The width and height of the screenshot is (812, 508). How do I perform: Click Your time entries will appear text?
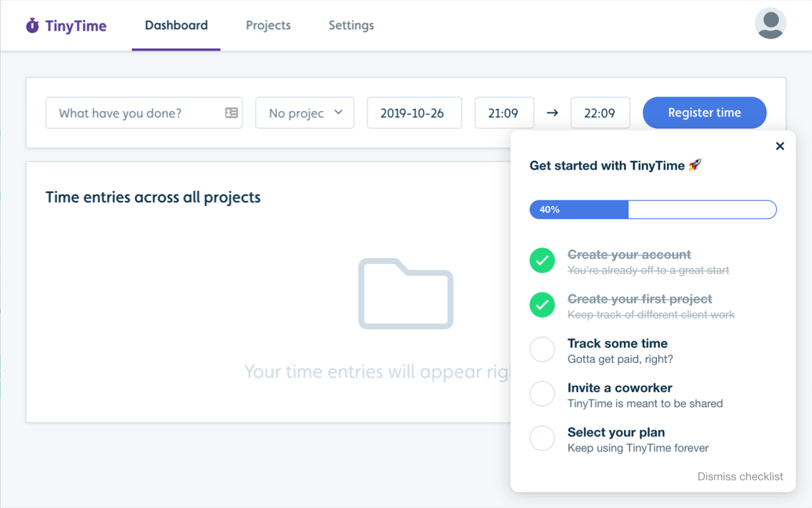tap(377, 371)
